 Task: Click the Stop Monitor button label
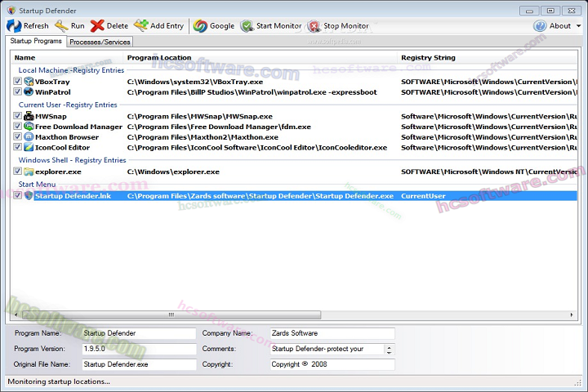[x=346, y=26]
